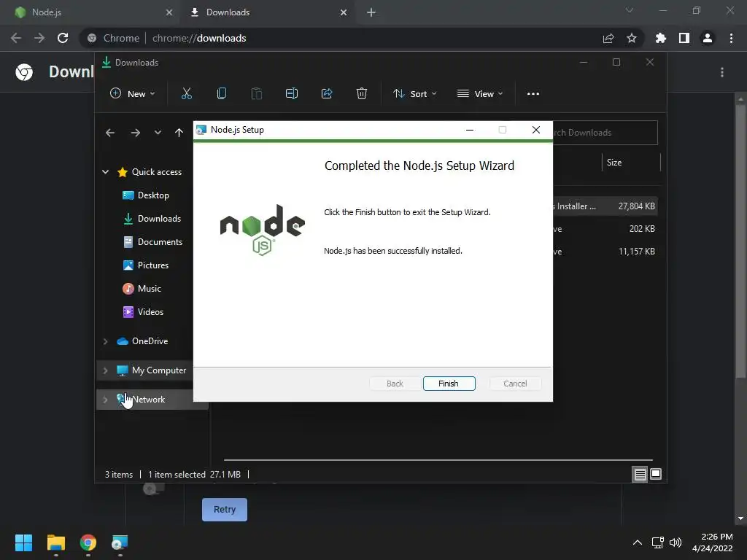Open File Explorer from the taskbar

tap(55, 542)
